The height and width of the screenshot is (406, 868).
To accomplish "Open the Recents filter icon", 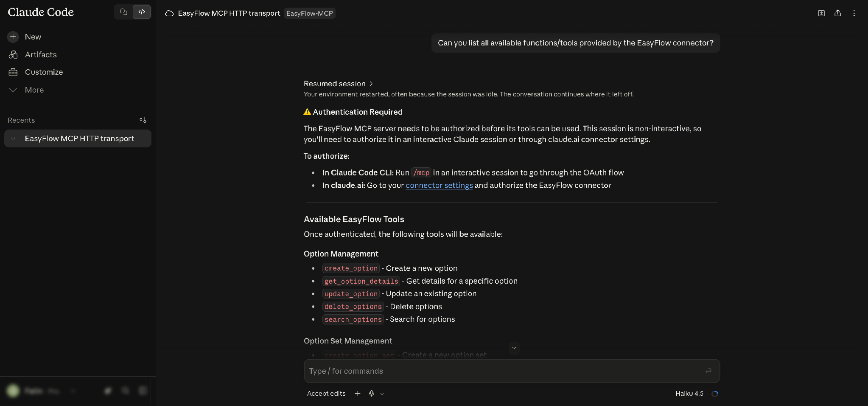I will click(x=143, y=121).
